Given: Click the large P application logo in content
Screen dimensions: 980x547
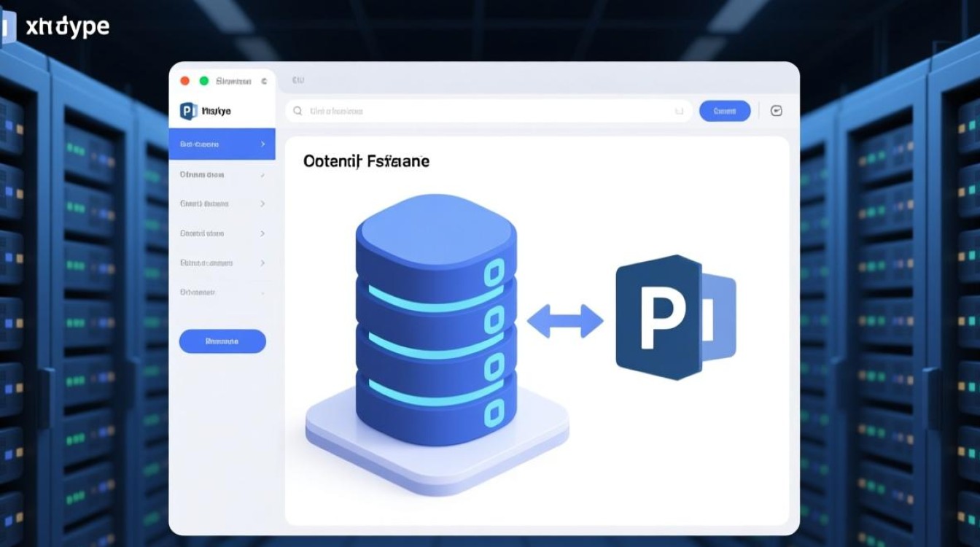Looking at the screenshot, I should 674,317.
